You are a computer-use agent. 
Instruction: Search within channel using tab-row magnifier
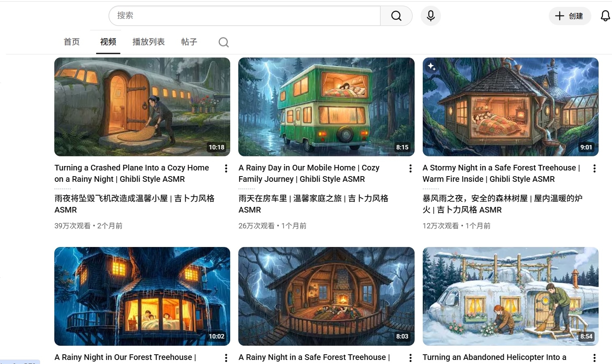pyautogui.click(x=224, y=42)
